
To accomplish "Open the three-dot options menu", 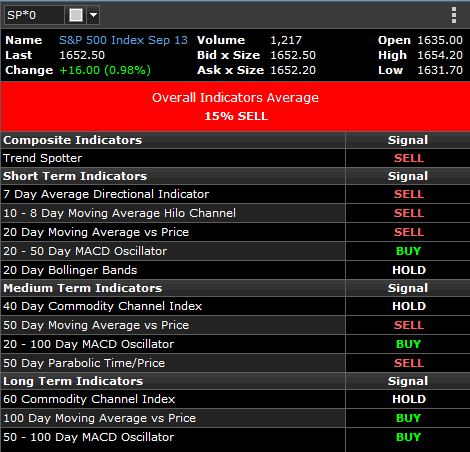I will point(454,15).
